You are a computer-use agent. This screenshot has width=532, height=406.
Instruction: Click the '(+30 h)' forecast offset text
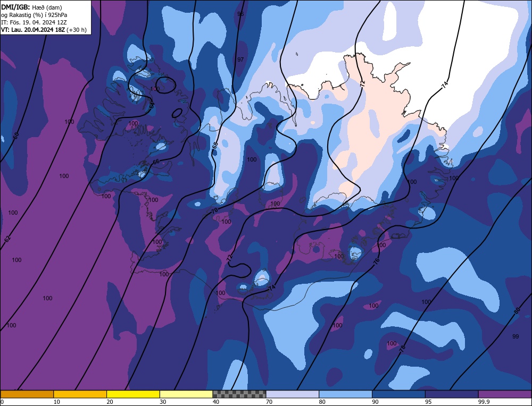77,30
